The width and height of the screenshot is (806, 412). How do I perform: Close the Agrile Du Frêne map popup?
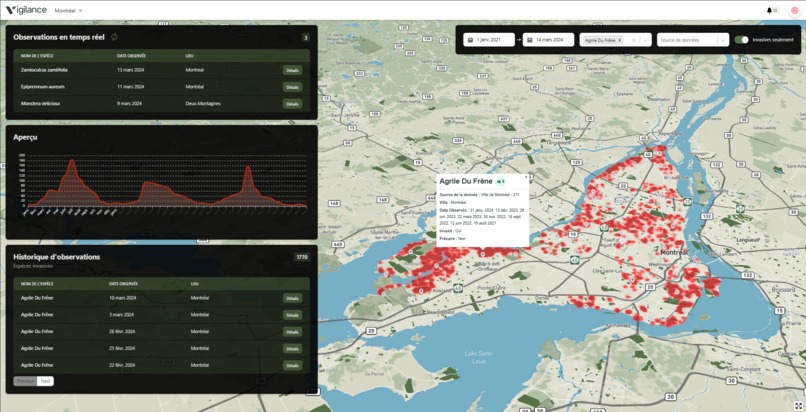point(526,176)
